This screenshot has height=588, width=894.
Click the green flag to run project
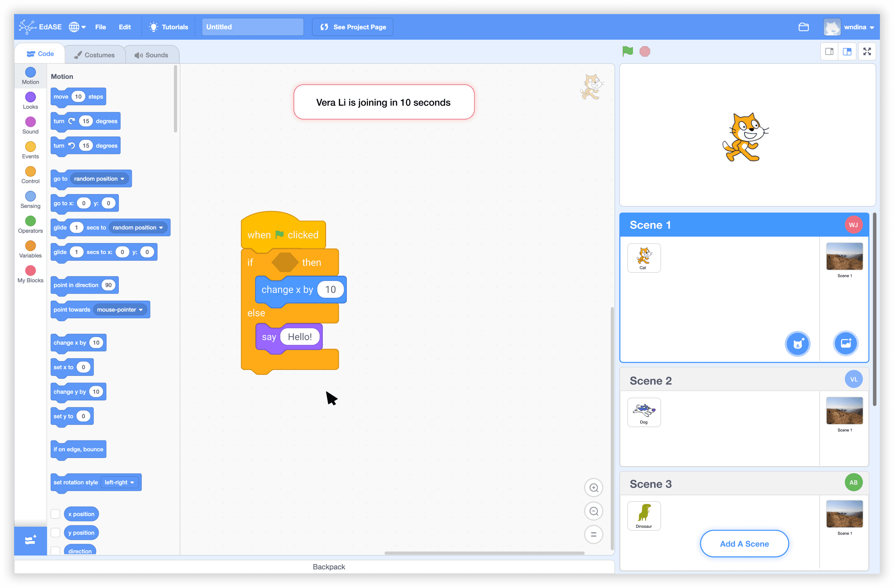point(627,51)
